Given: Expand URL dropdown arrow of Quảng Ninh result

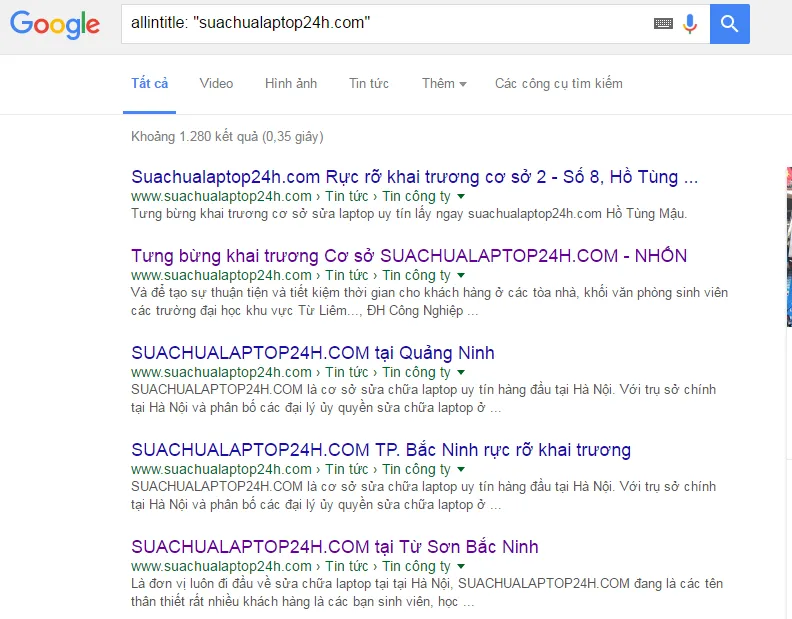Looking at the screenshot, I should pyautogui.click(x=461, y=372).
